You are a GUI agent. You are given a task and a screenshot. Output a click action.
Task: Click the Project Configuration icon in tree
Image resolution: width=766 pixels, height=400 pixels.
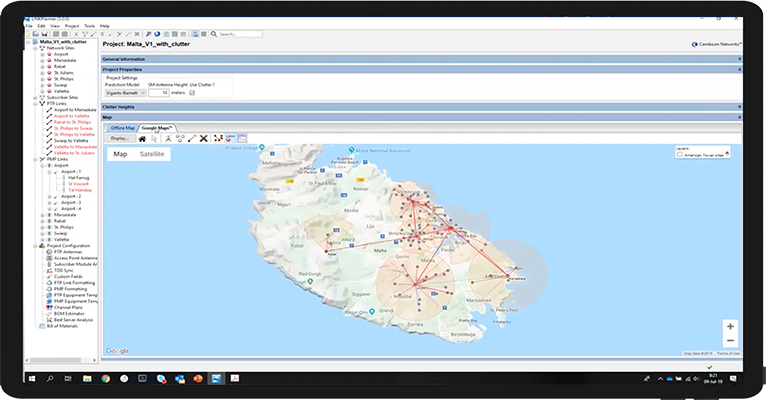tap(42, 246)
